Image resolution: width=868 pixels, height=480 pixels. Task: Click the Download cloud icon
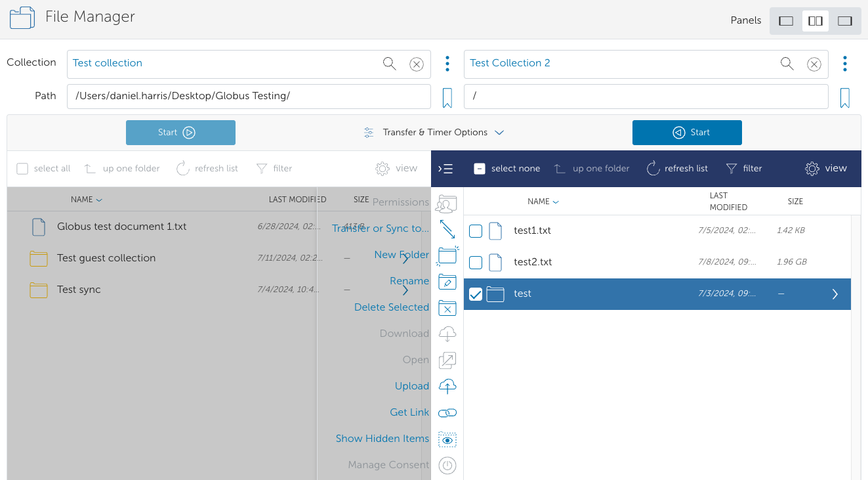[x=447, y=334]
